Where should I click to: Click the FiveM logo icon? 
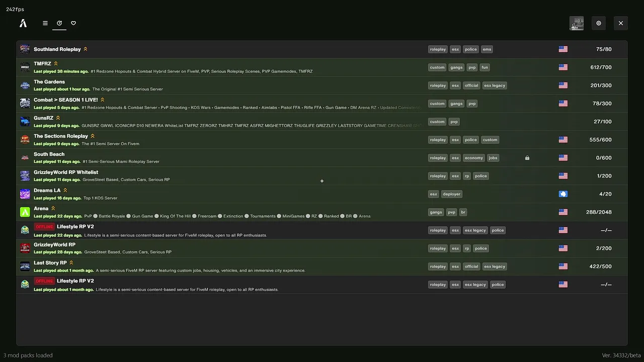point(23,23)
